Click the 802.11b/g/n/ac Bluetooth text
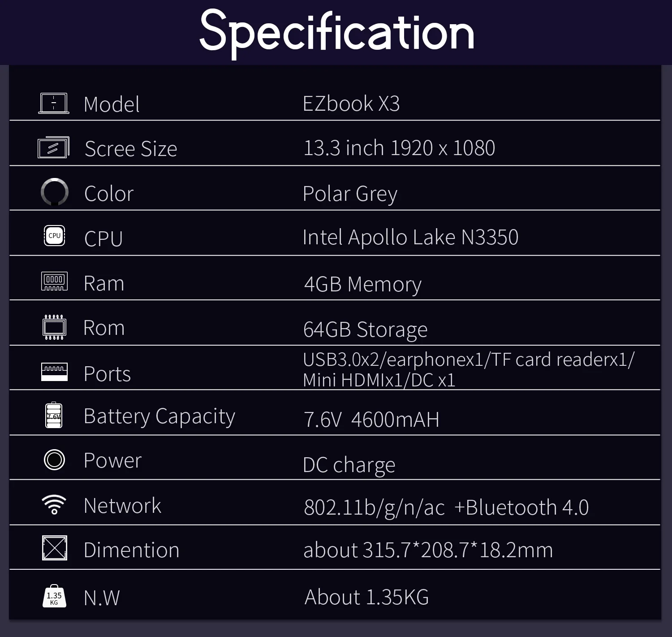 point(446,507)
